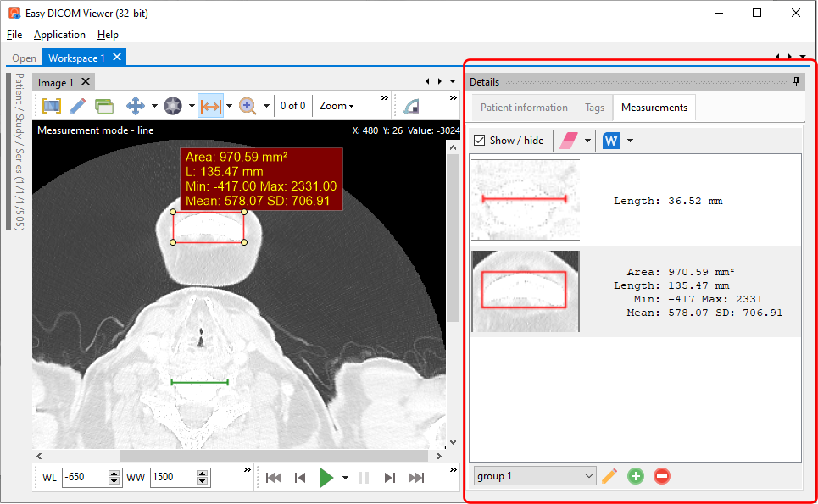Go to previous frame
Image resolution: width=818 pixels, height=504 pixels.
(x=300, y=478)
